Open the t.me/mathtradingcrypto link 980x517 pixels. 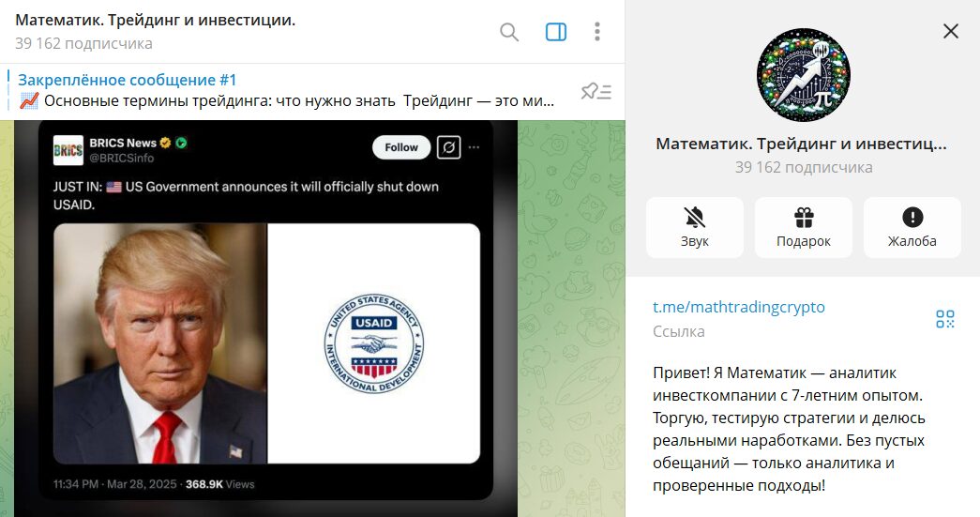739,307
